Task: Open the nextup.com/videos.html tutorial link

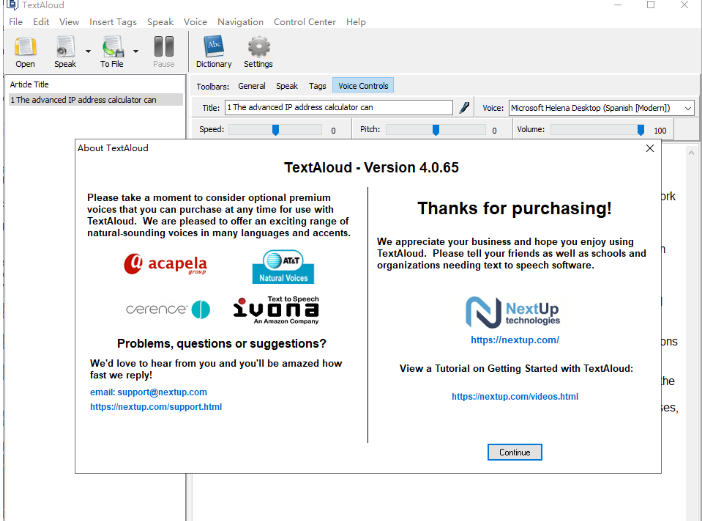Action: point(514,397)
